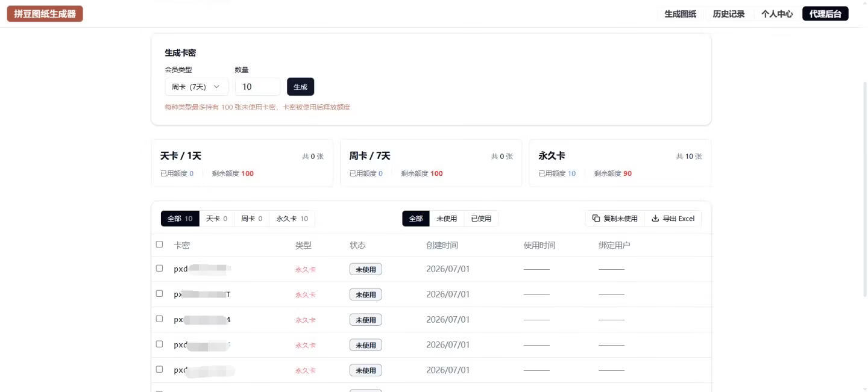This screenshot has height=392, width=868.
Task: Check the third card row checkbox
Action: pyautogui.click(x=159, y=319)
